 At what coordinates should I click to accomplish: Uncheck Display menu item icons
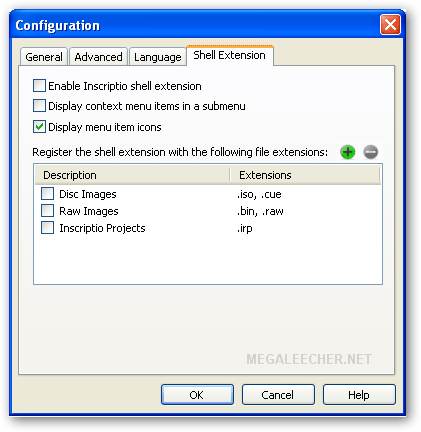(39, 127)
